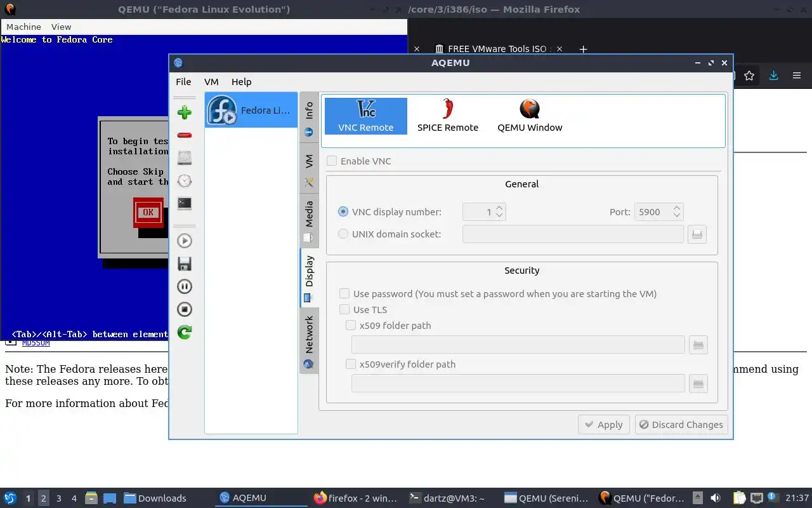The width and height of the screenshot is (812, 508).
Task: Decrease VNC display number with down arrow
Action: 499,215
